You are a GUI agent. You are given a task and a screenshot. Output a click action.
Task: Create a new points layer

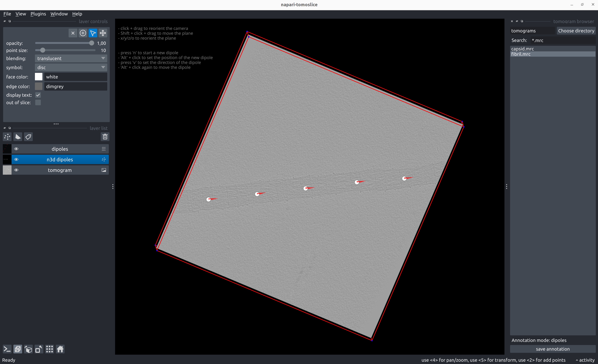click(x=7, y=137)
